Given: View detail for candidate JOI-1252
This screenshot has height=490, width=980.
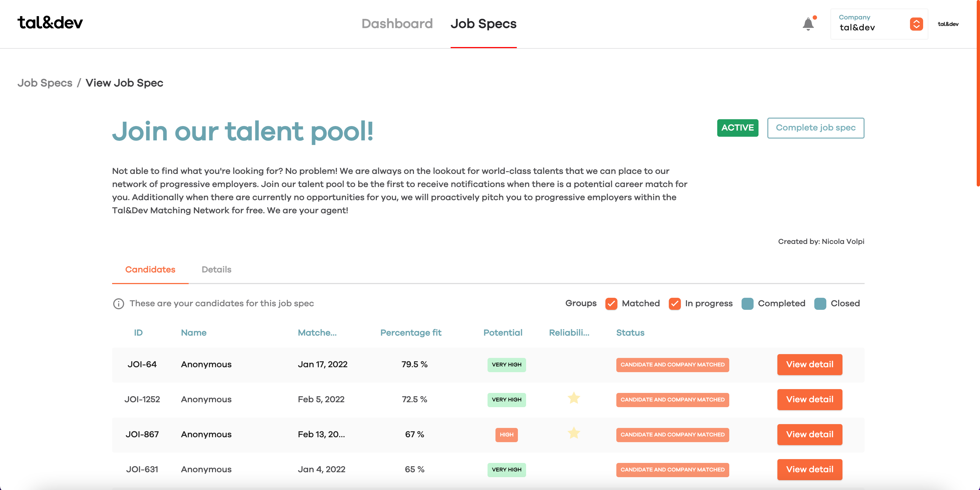Looking at the screenshot, I should [x=810, y=399].
